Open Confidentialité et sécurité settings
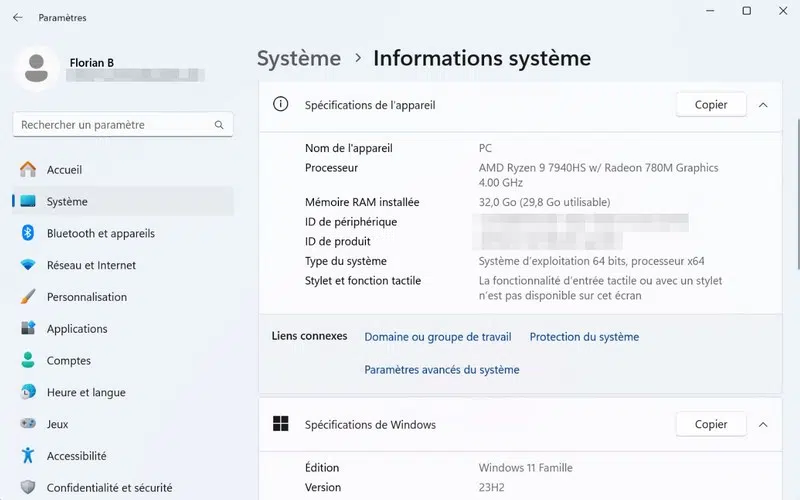Image resolution: width=800 pixels, height=500 pixels. click(109, 488)
